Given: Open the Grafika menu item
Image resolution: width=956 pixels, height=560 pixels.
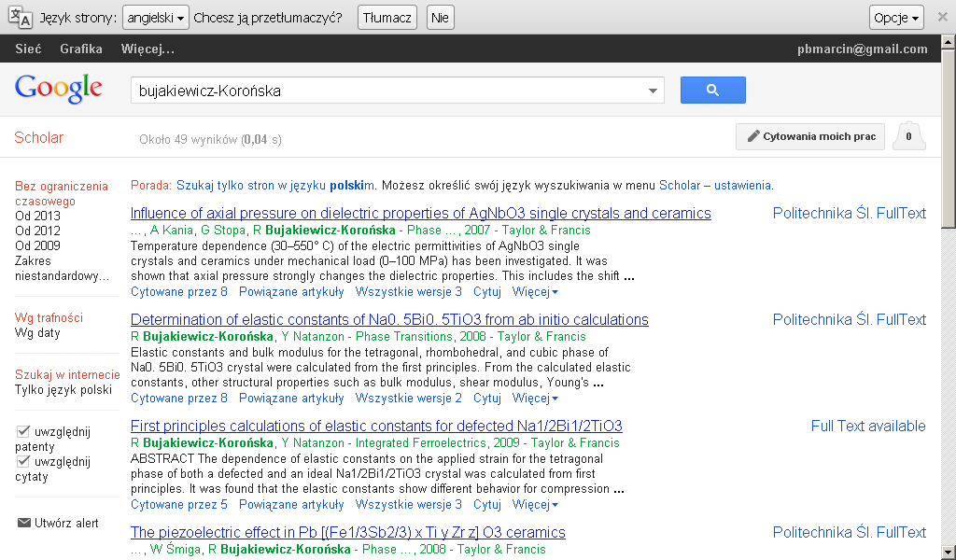Looking at the screenshot, I should point(81,49).
